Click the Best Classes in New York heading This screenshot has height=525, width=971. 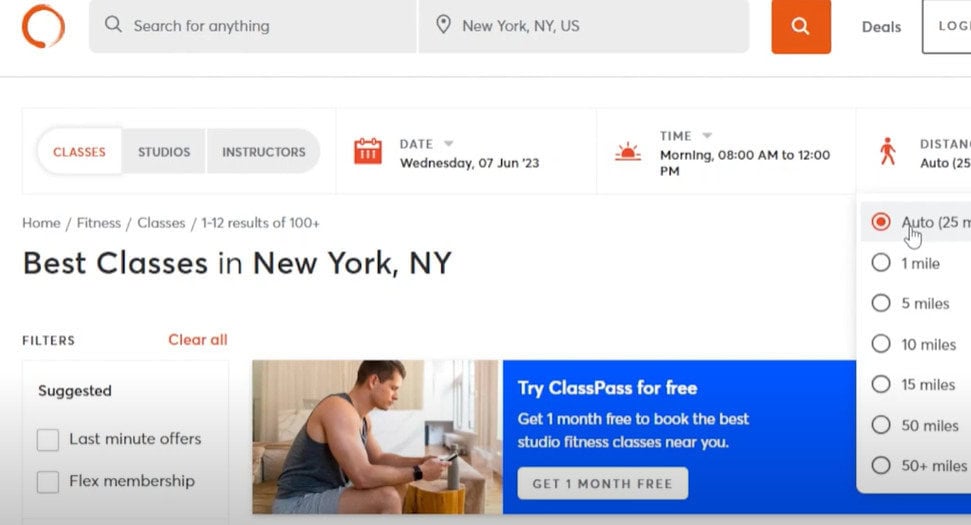pos(237,264)
